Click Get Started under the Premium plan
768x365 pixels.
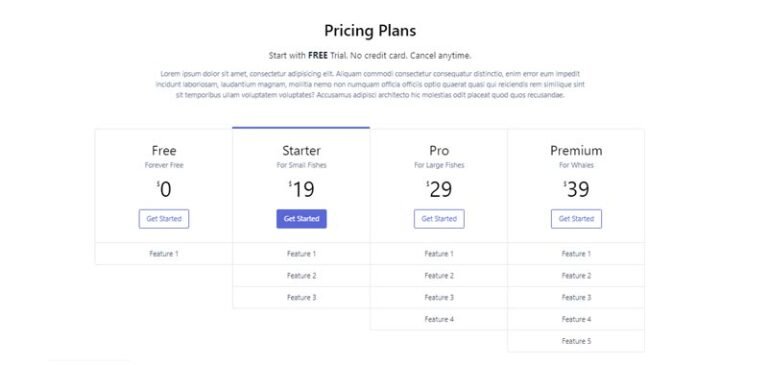point(576,219)
